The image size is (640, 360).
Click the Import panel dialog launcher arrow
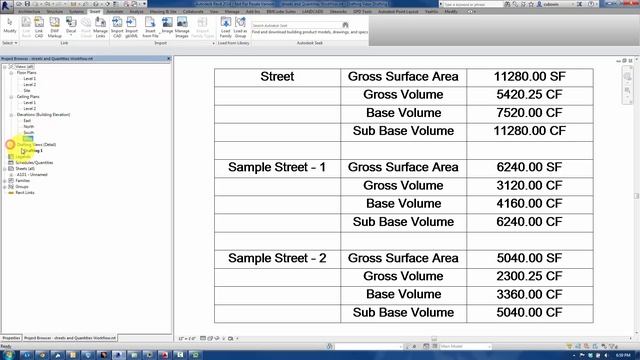[x=213, y=43]
